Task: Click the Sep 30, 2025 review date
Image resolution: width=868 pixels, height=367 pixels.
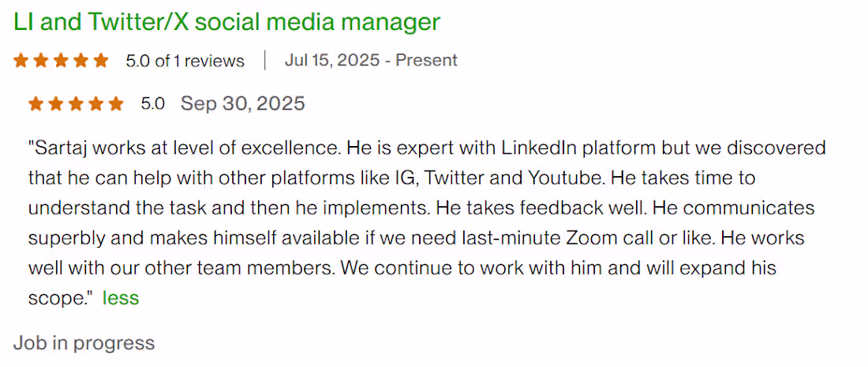Action: click(242, 103)
